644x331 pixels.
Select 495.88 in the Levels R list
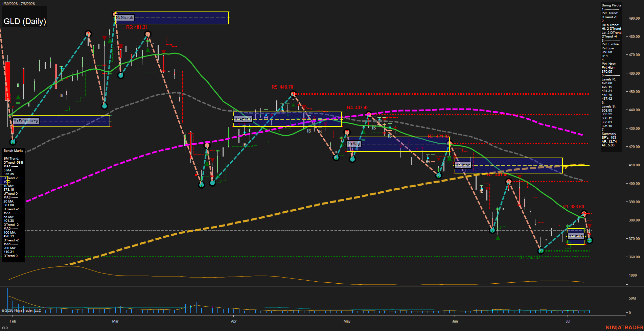click(607, 83)
